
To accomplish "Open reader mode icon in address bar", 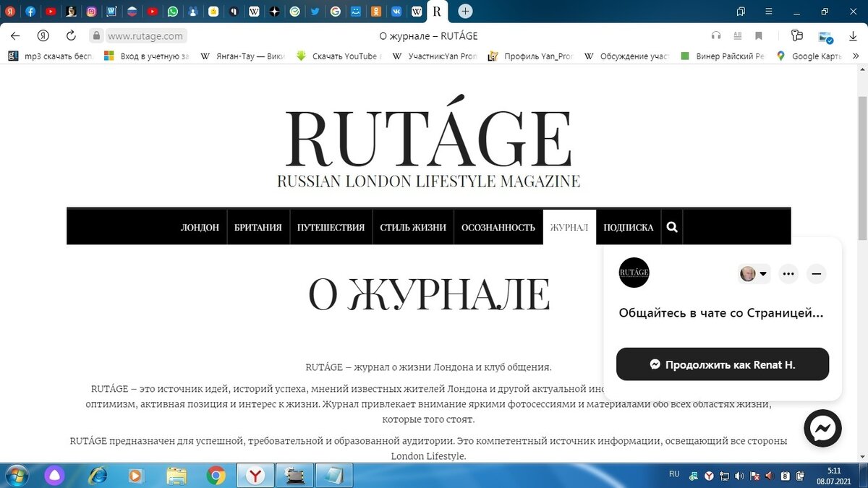I will (738, 35).
